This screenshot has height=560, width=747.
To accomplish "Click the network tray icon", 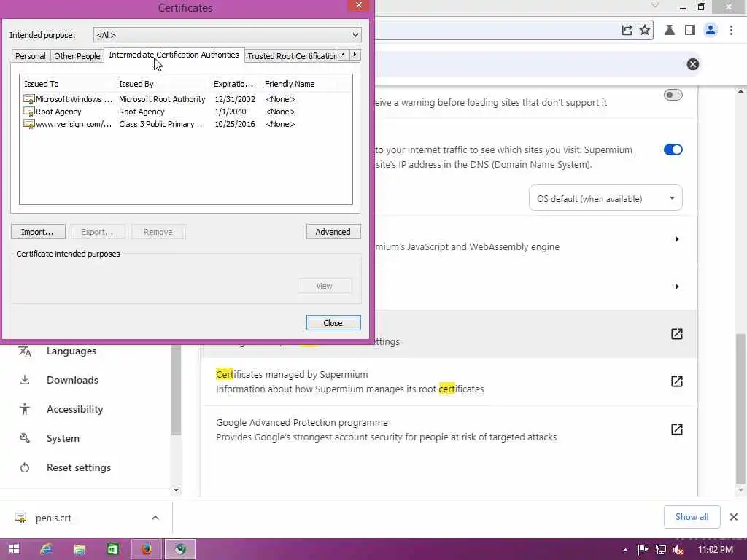I will click(x=661, y=550).
